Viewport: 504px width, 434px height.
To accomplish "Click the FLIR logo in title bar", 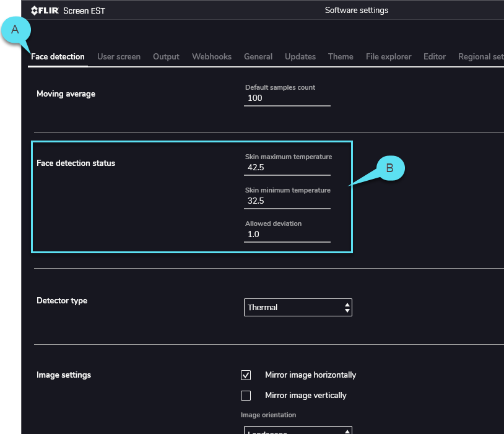I will point(45,10).
